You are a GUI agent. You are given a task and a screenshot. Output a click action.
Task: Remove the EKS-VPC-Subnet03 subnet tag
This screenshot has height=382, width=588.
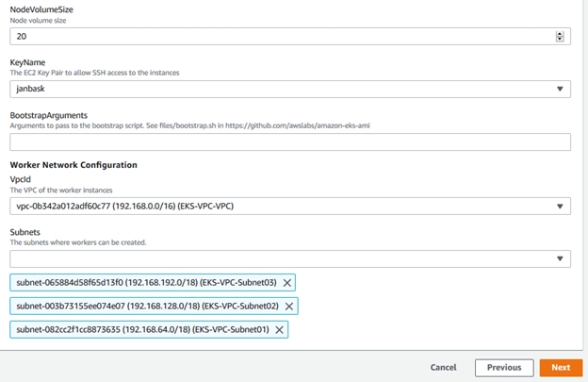point(287,282)
